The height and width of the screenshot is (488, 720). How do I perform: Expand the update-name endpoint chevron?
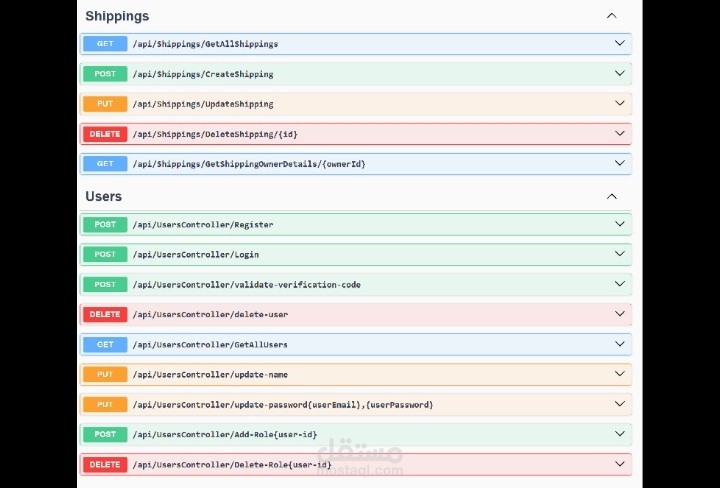tap(619, 374)
